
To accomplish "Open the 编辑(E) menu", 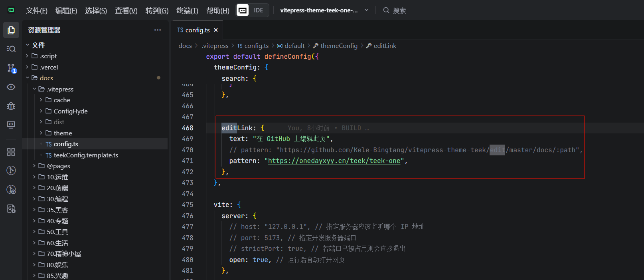I will click(66, 10).
